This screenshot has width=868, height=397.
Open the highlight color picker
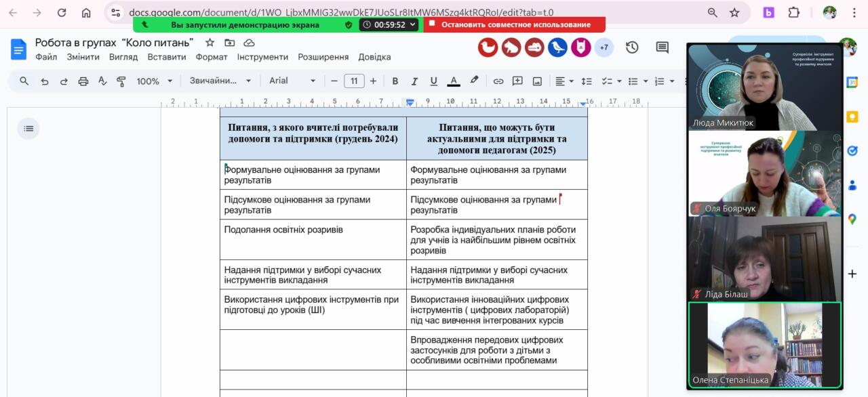474,81
